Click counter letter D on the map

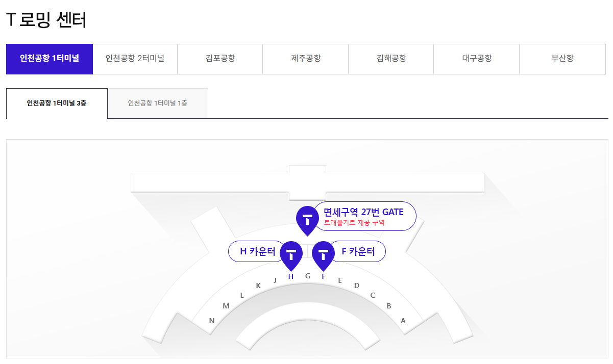[357, 285]
